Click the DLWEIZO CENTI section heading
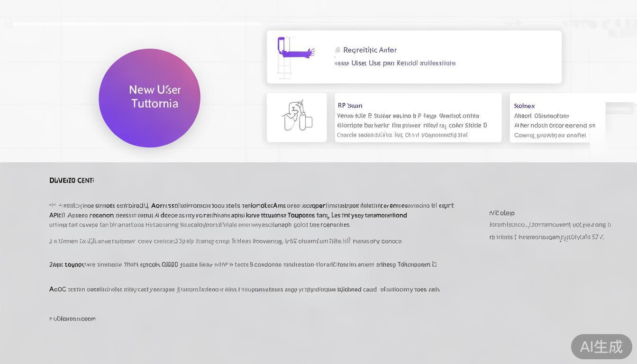 coord(72,181)
